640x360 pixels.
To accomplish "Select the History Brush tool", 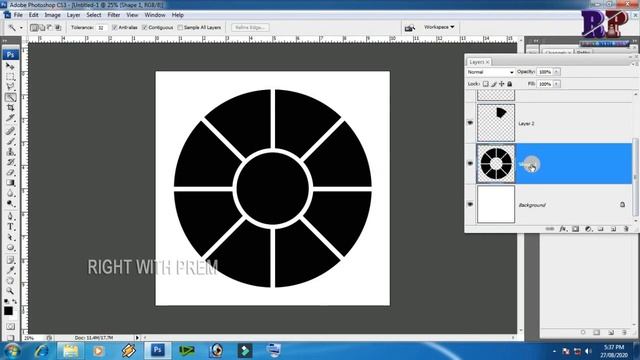I will (x=10, y=162).
